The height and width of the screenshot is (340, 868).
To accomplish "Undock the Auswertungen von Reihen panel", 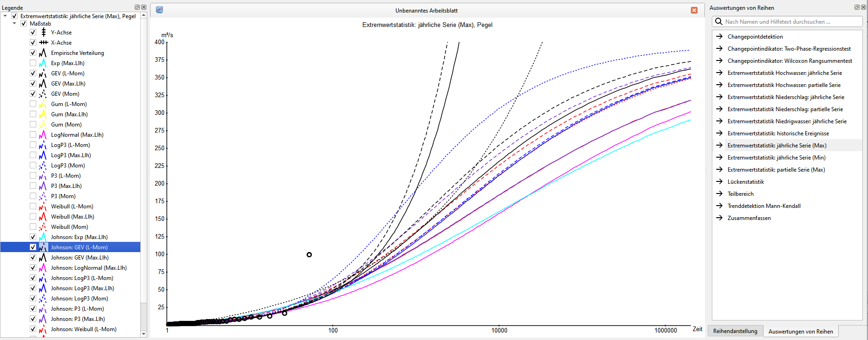I will [x=857, y=7].
